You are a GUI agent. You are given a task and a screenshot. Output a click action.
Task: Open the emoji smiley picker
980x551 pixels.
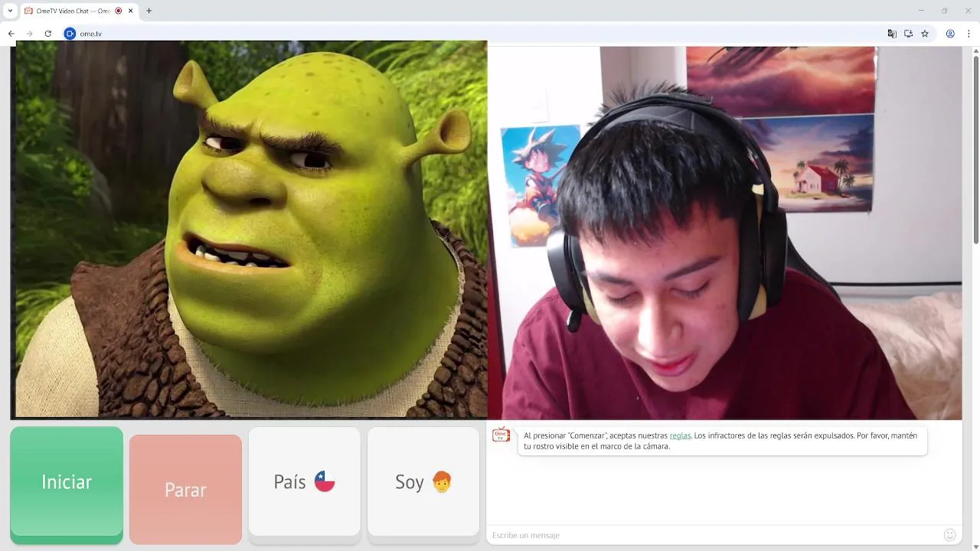950,535
